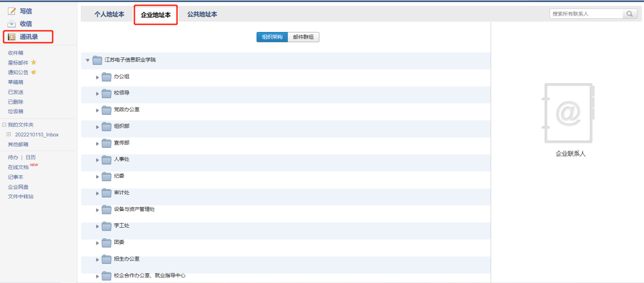Open the 文件中转站 link
644x283 pixels.
coord(20,196)
